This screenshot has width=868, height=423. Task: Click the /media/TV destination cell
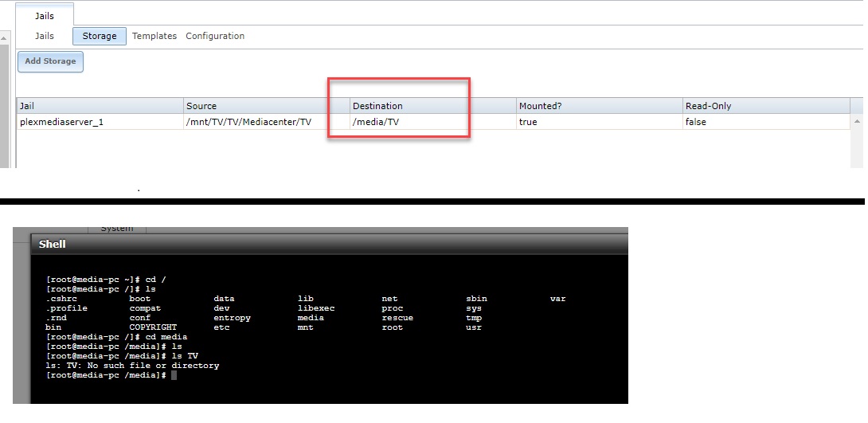pos(433,122)
